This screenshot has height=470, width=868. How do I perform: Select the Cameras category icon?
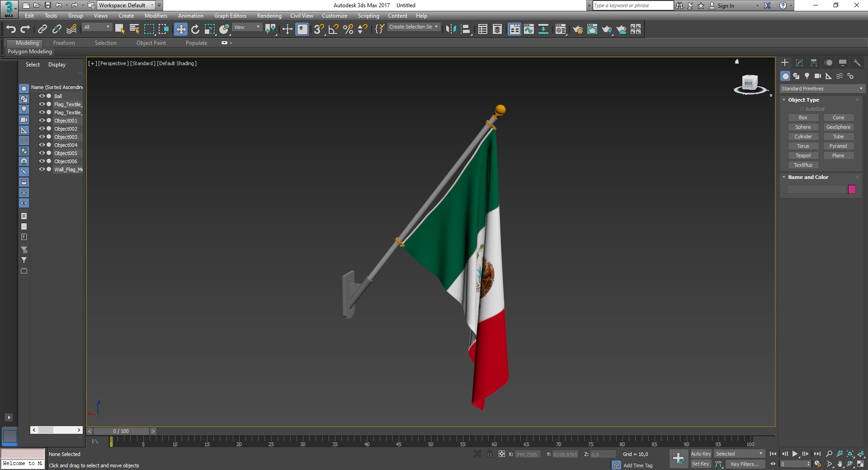[x=818, y=76]
